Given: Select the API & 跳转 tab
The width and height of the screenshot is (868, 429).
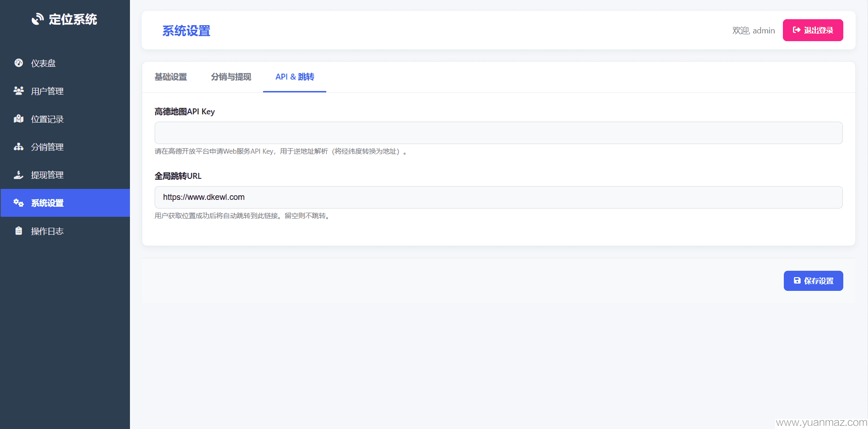Looking at the screenshot, I should [295, 77].
